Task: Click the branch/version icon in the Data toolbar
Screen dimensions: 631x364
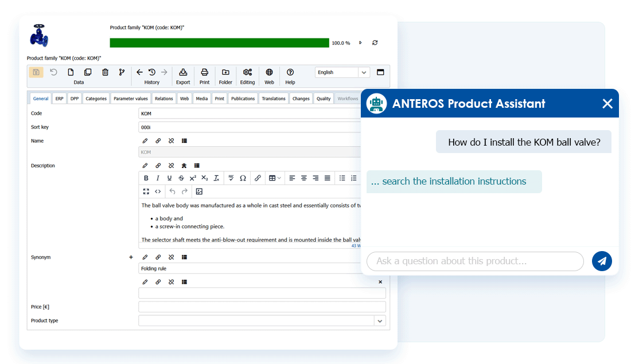Action: pyautogui.click(x=122, y=72)
